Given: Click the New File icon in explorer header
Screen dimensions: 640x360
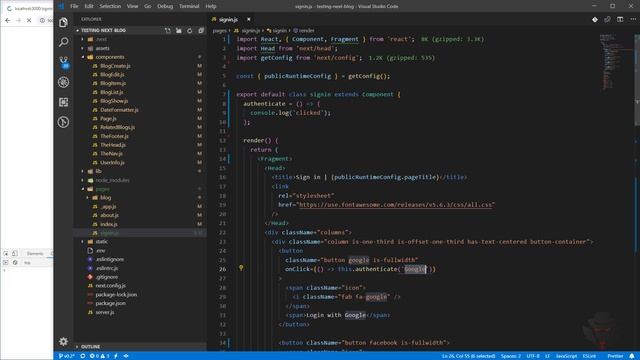Looking at the screenshot, I should coord(168,31).
